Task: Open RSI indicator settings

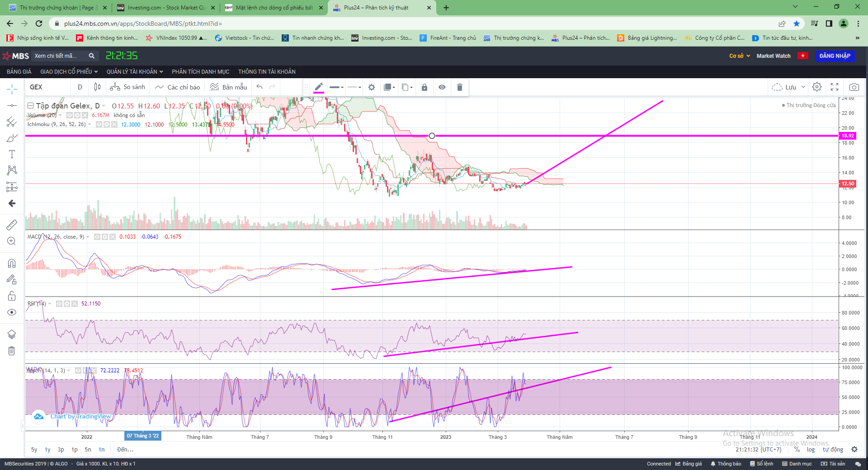Action: click(x=67, y=304)
